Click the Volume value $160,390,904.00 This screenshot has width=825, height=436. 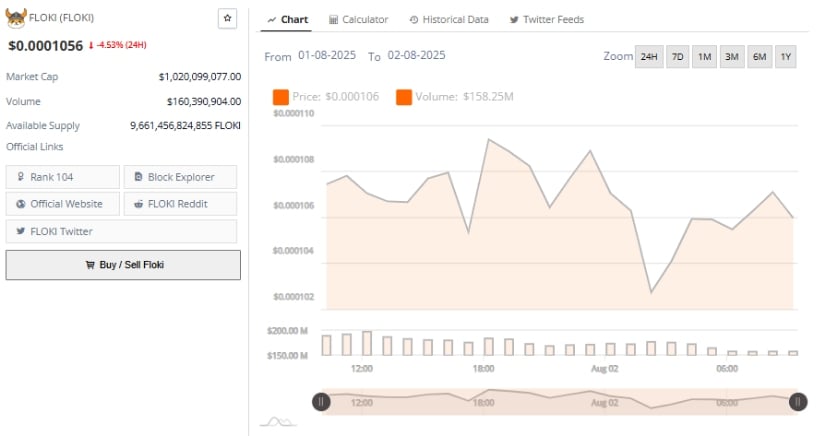204,102
